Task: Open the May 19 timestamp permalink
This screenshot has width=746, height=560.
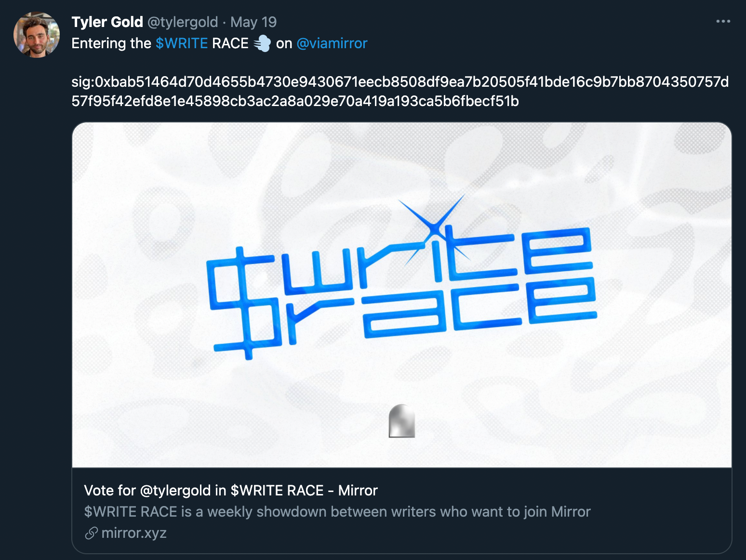Action: 253,22
